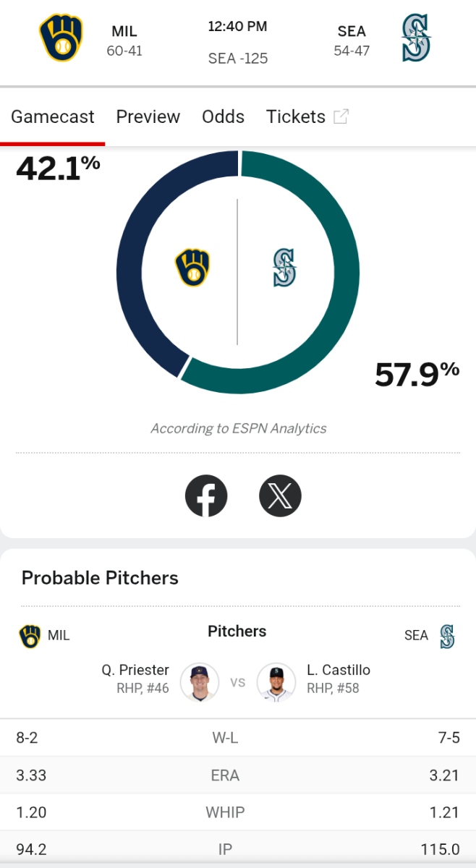This screenshot has width=476, height=868.
Task: Open the Gamecast tab
Action: tap(53, 116)
